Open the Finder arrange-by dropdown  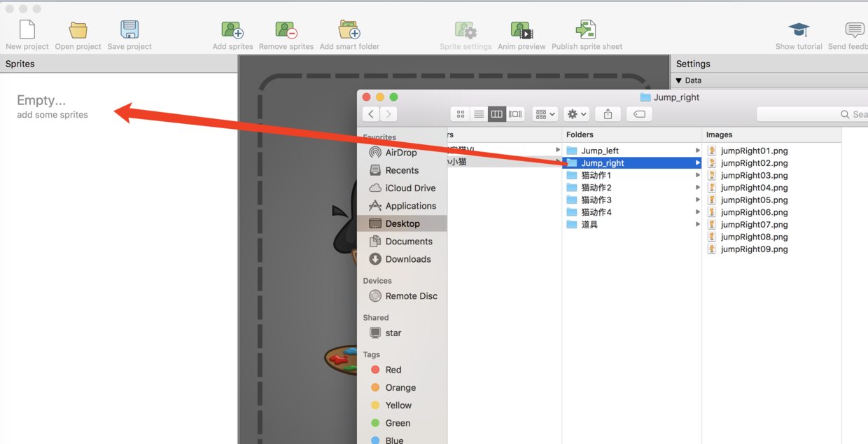(x=545, y=114)
